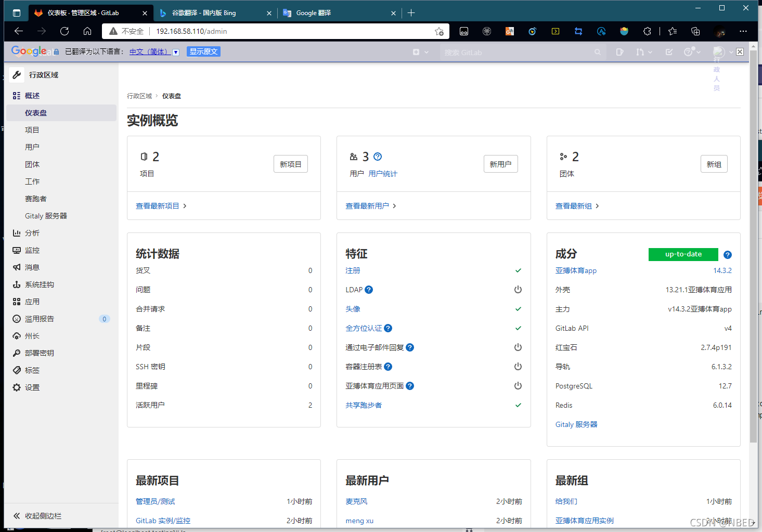Open 消息 in the sidebar

pos(32,267)
